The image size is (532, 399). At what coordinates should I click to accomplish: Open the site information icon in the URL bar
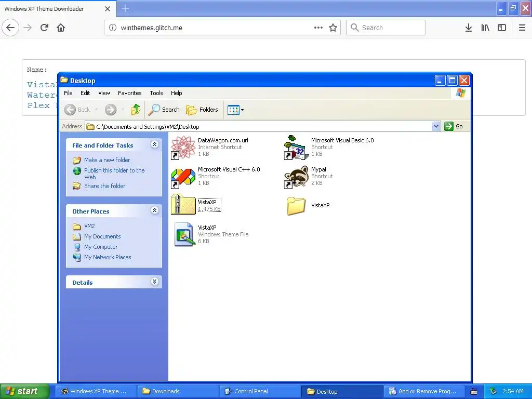point(113,28)
